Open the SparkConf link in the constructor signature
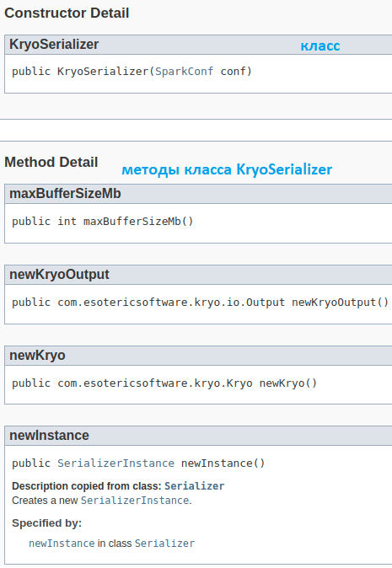The height and width of the screenshot is (568, 392). (185, 72)
